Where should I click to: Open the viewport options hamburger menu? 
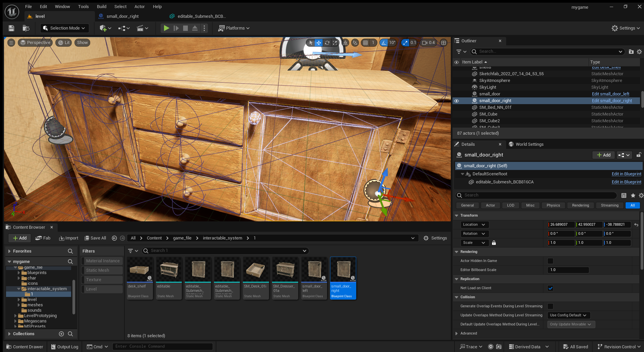(11, 43)
